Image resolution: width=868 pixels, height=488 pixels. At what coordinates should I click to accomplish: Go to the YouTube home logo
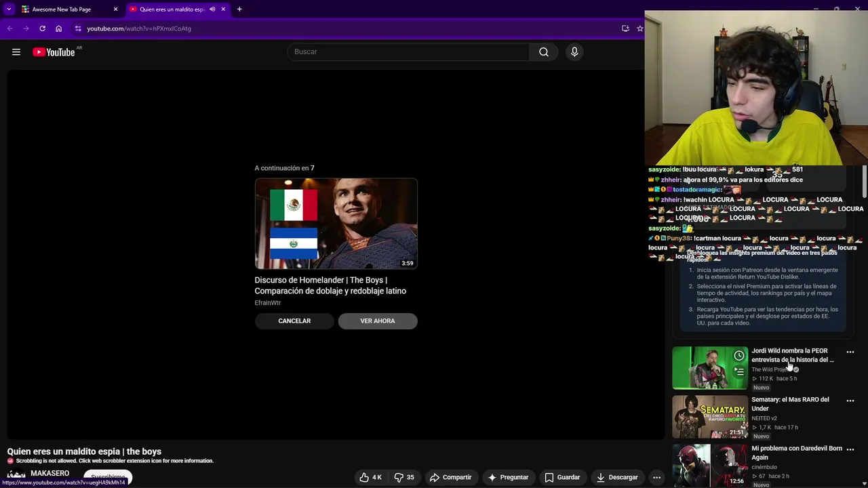coord(54,52)
